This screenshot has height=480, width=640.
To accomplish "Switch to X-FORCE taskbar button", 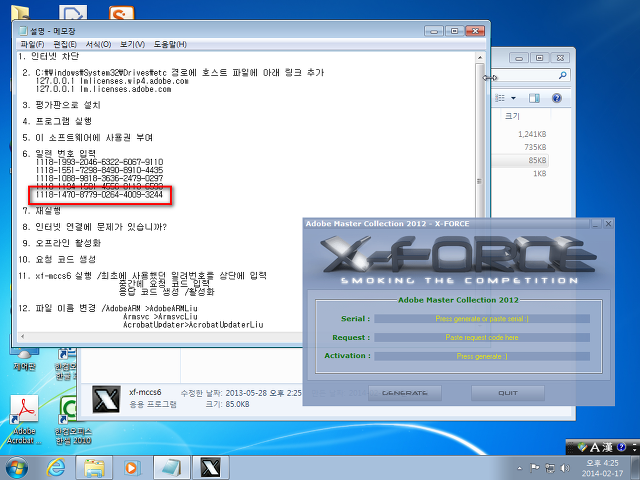I will (211, 467).
